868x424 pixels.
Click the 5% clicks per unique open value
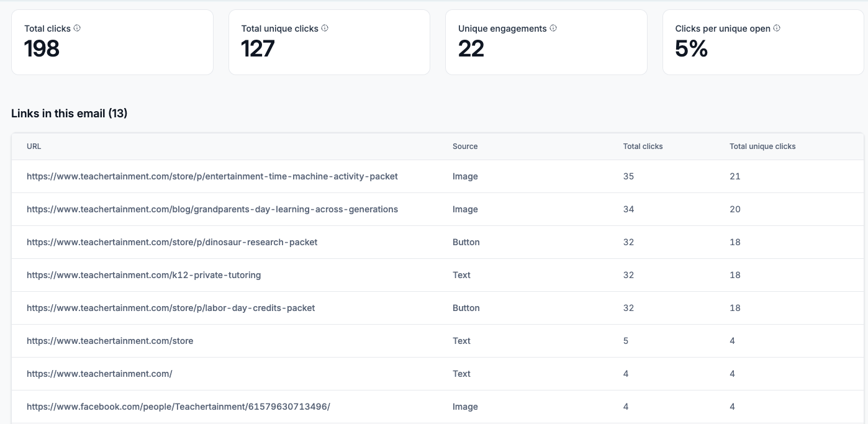[692, 48]
